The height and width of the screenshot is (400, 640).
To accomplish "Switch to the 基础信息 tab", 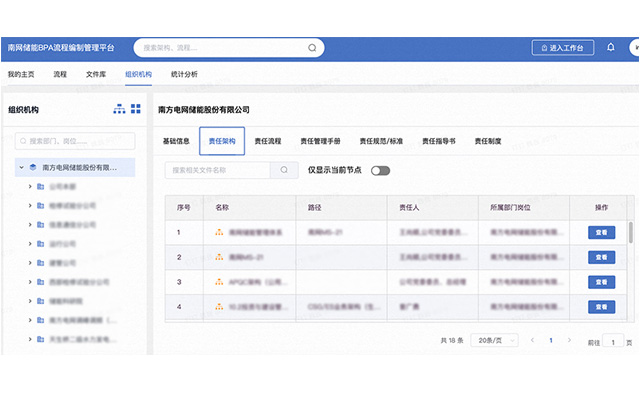I will [x=176, y=141].
